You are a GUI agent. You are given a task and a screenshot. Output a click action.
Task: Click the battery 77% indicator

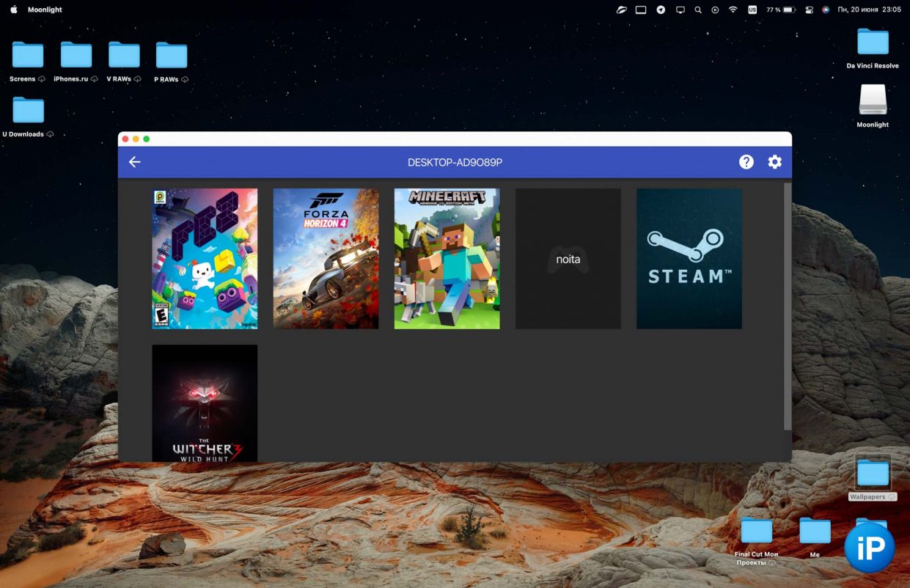click(x=780, y=10)
